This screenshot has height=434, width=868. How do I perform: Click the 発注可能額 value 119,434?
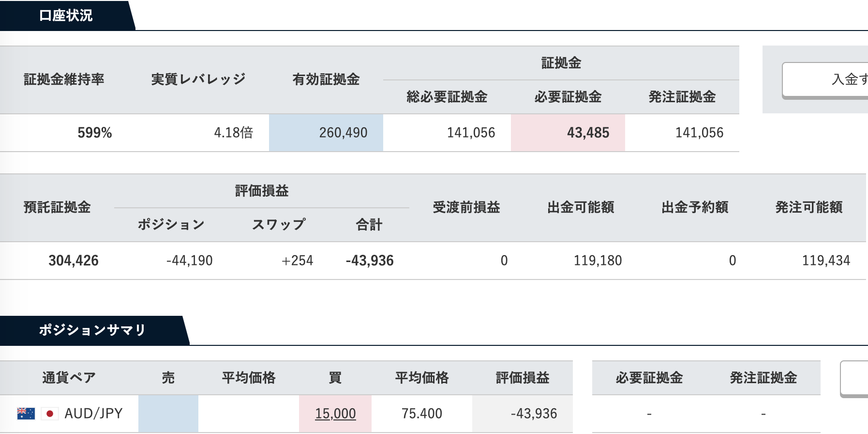pos(826,261)
